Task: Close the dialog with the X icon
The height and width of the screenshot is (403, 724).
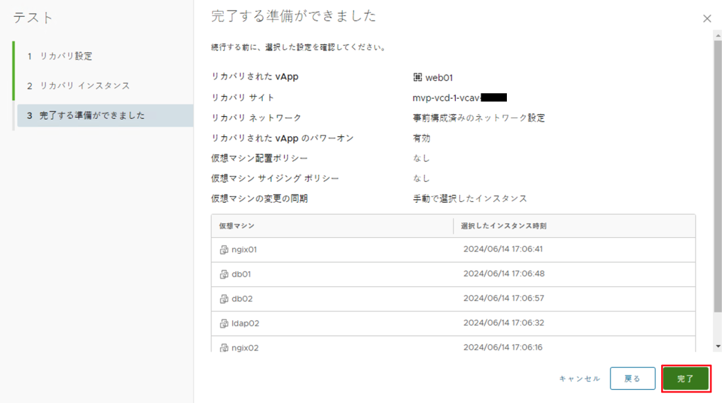Action: pyautogui.click(x=707, y=18)
